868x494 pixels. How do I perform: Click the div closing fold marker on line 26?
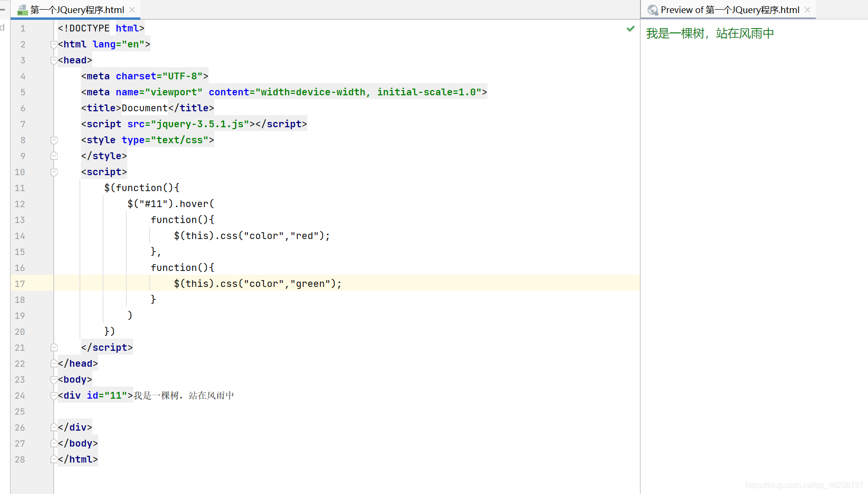point(54,428)
